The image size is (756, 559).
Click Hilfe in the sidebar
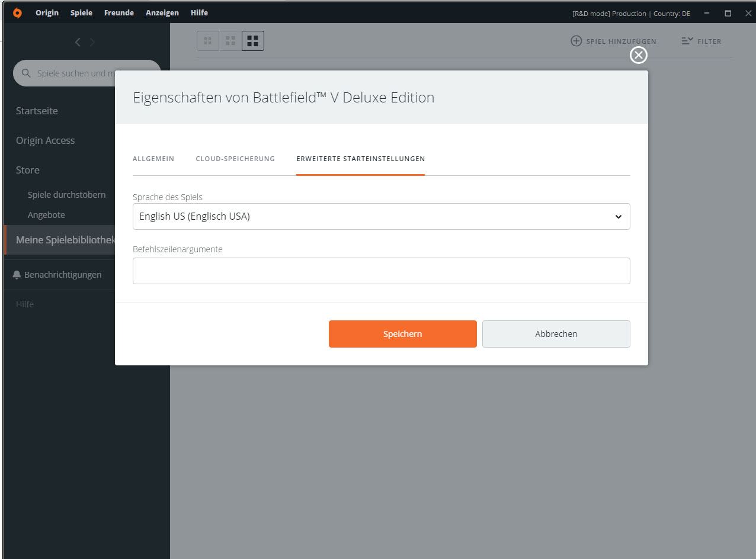click(25, 304)
